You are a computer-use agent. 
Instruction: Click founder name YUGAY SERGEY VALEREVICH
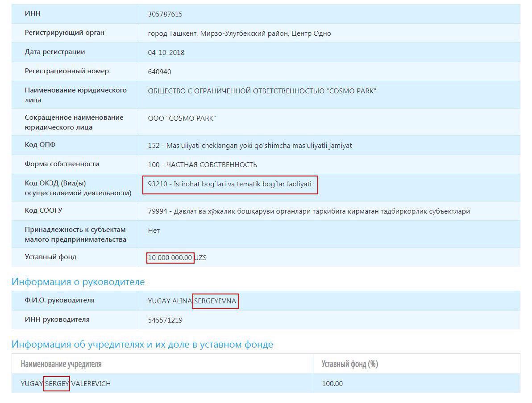(66, 384)
